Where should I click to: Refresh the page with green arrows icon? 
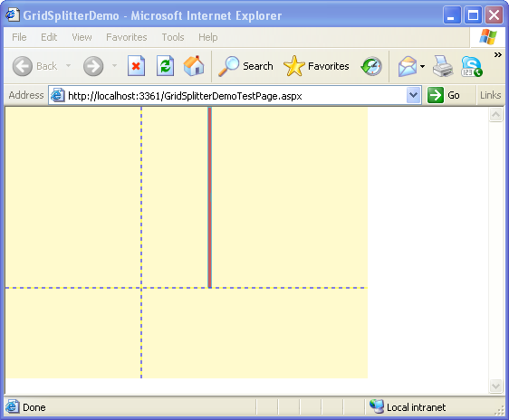[165, 66]
